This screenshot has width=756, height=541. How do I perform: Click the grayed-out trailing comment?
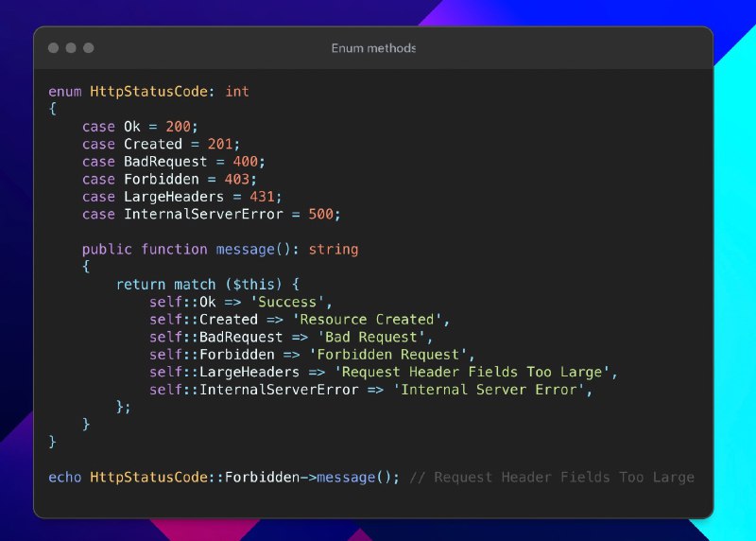point(552,478)
